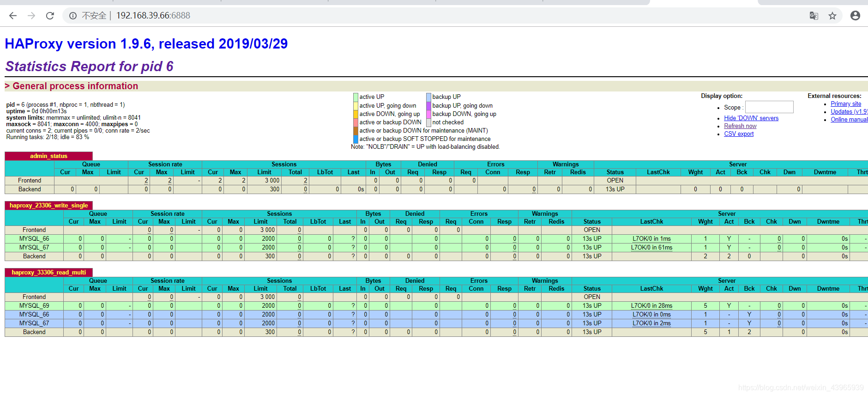Viewport: 868px width, 396px height.
Task: Click the backup UP blue legend swatch
Action: click(428, 97)
